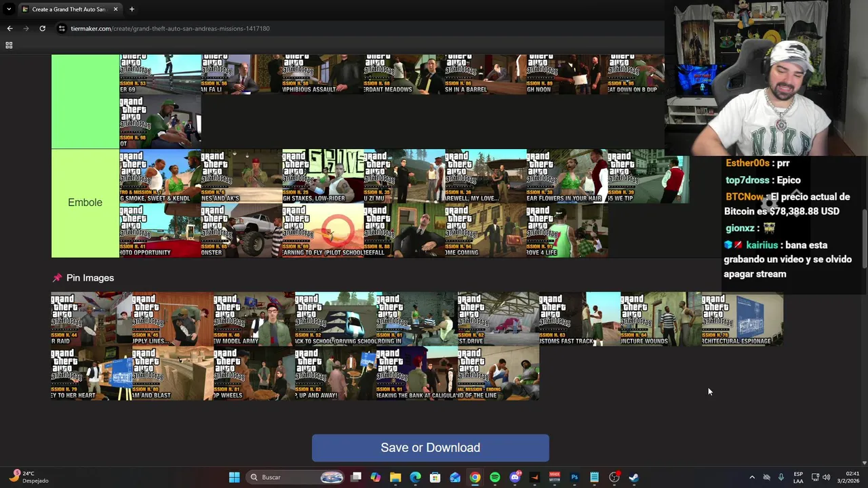Select the Verdant Meadows mission thumbnail
The height and width of the screenshot is (488, 868).
(404, 74)
